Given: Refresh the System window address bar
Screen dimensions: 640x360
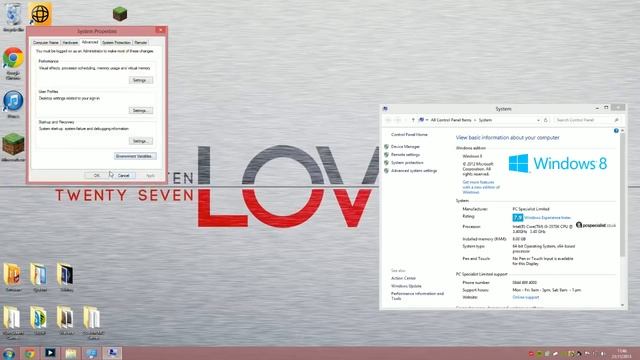Looking at the screenshot, I should pos(546,120).
